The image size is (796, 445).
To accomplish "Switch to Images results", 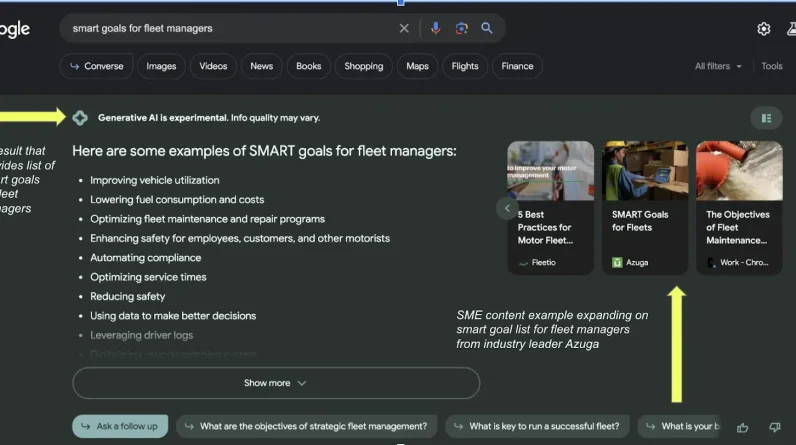I will coord(161,66).
